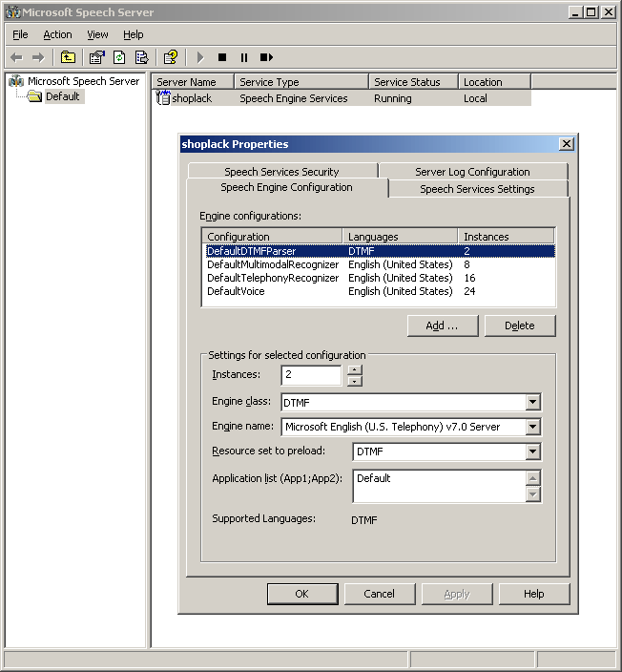622x672 pixels.
Task: Decrease Instances with spinner down arrow
Action: point(355,381)
